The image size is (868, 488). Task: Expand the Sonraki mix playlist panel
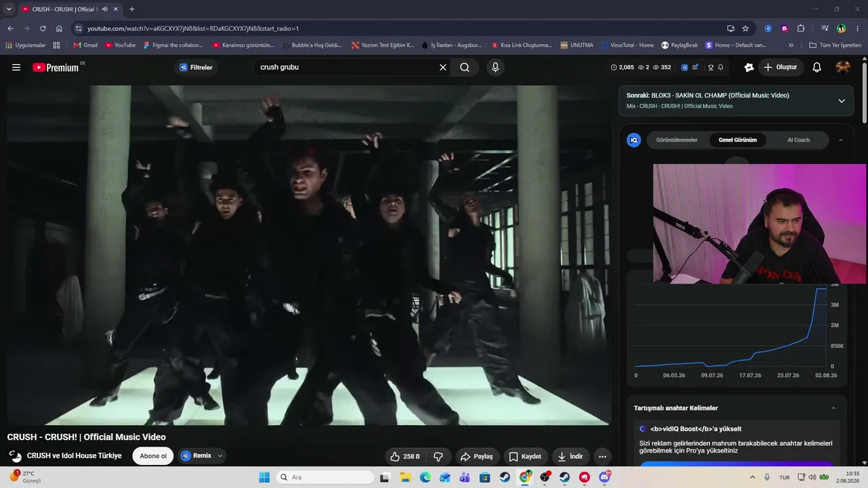pos(842,101)
